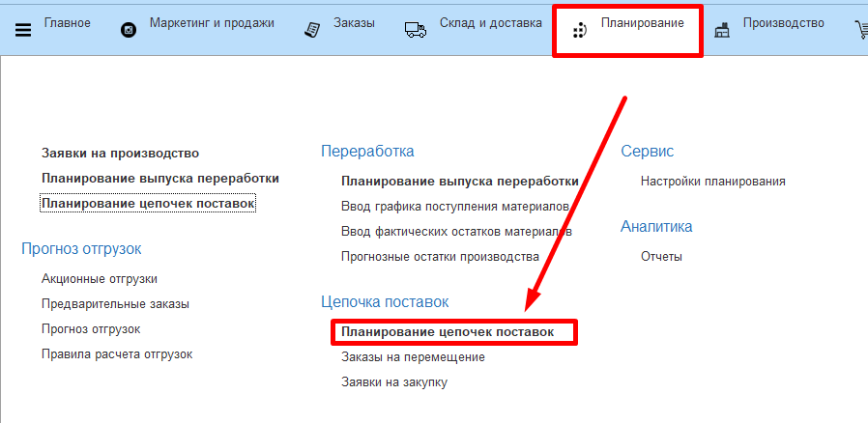Screen dimensions: 868x423
Task: Click the Планирование dots icon
Action: pyautogui.click(x=580, y=31)
